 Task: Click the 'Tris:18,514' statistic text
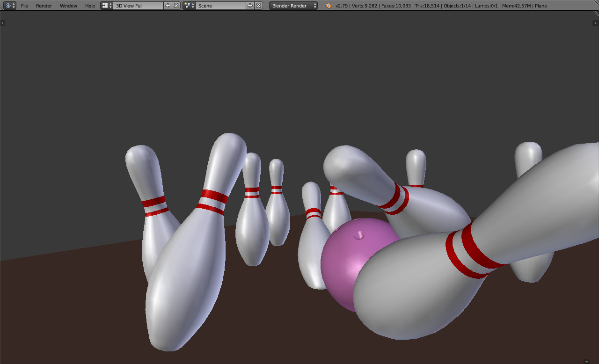(428, 6)
